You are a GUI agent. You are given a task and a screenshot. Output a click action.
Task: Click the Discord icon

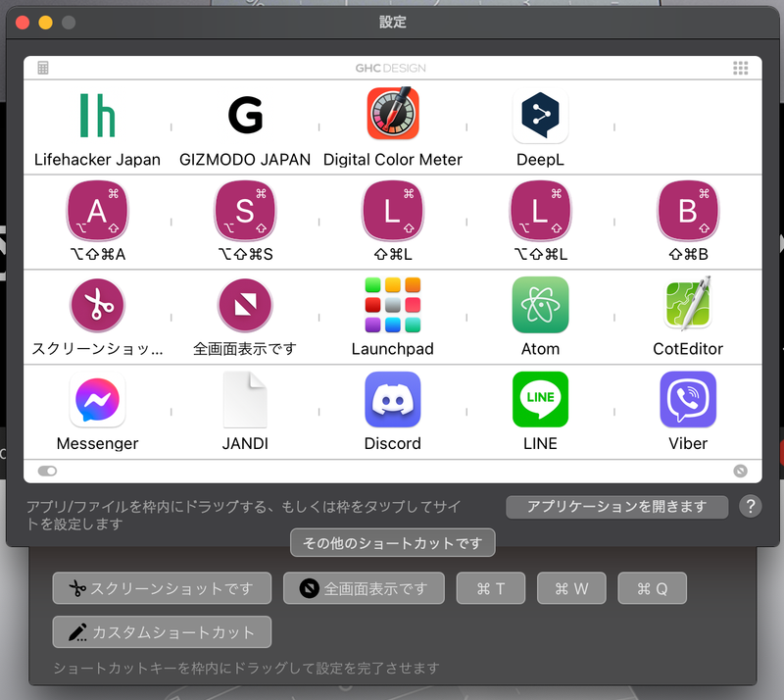pyautogui.click(x=393, y=399)
